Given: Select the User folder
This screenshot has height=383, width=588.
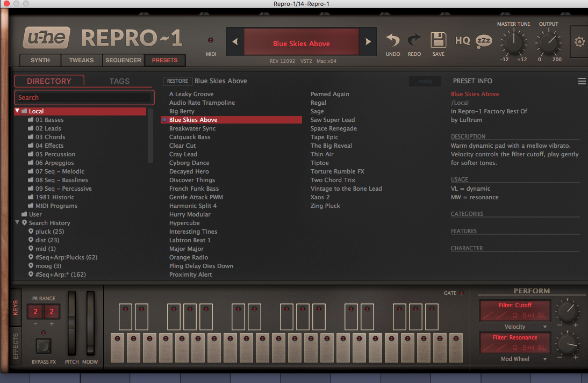Looking at the screenshot, I should coord(35,214).
